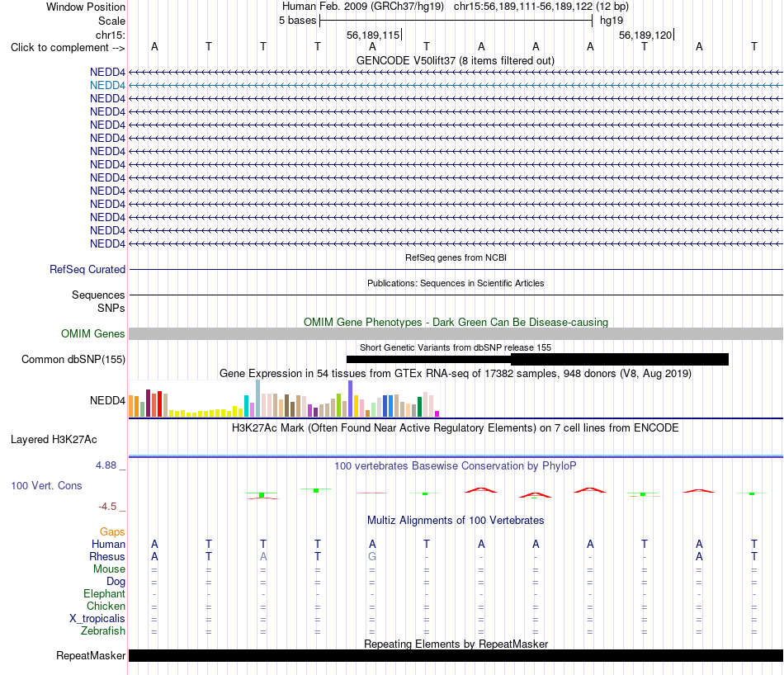Click the tallest purple bar in GTEx chart
This screenshot has height=675, width=784.
pos(351,399)
